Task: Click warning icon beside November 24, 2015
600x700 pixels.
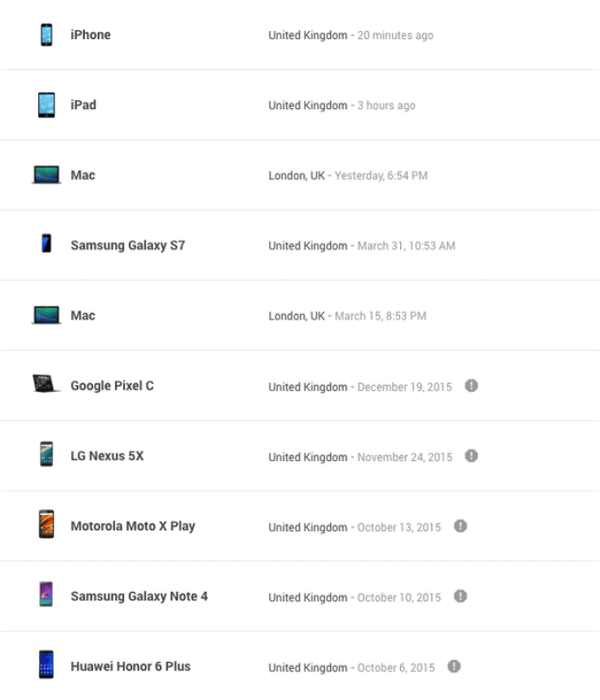Action: coord(471,456)
